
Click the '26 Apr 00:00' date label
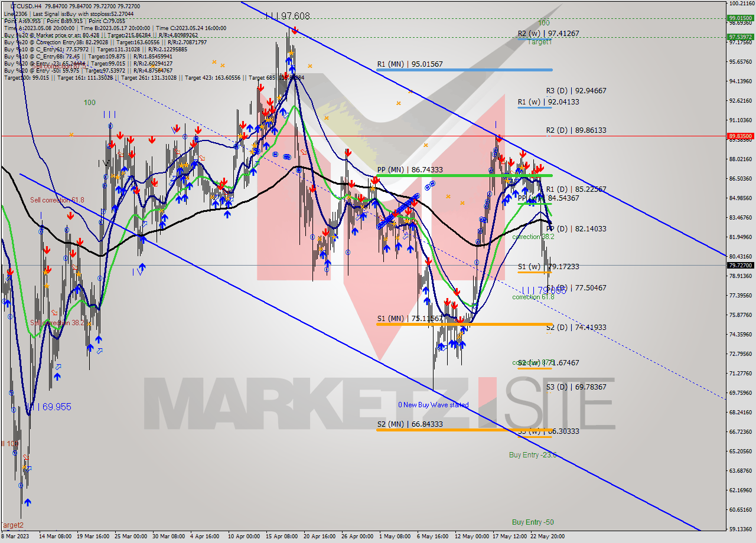coord(358,537)
